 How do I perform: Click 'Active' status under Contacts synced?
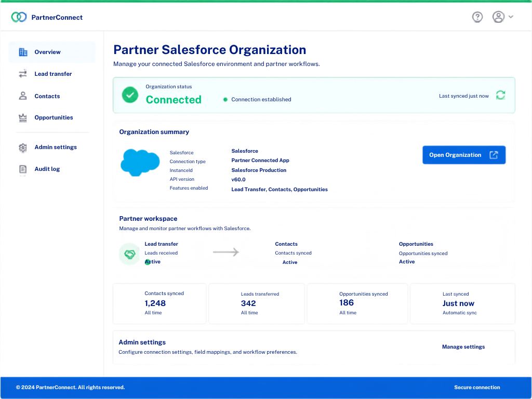click(x=290, y=262)
